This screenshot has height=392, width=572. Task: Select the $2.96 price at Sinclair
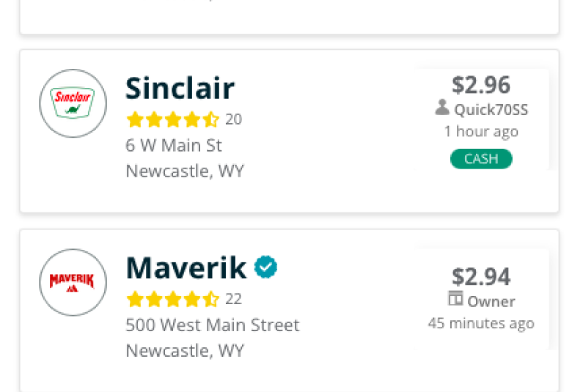pyautogui.click(x=481, y=84)
